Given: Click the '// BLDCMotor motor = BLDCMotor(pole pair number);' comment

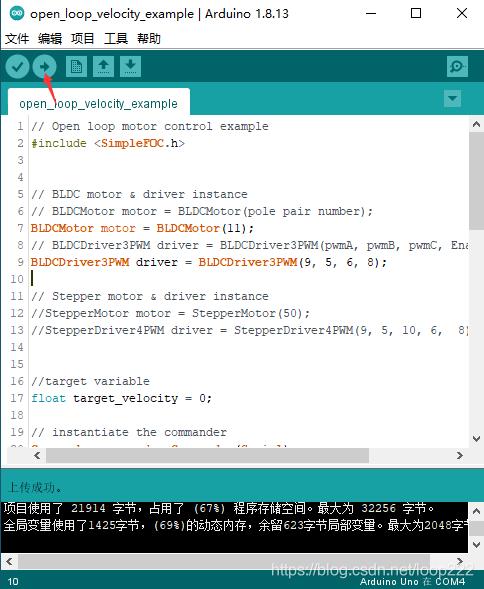Looking at the screenshot, I should coord(202,211).
